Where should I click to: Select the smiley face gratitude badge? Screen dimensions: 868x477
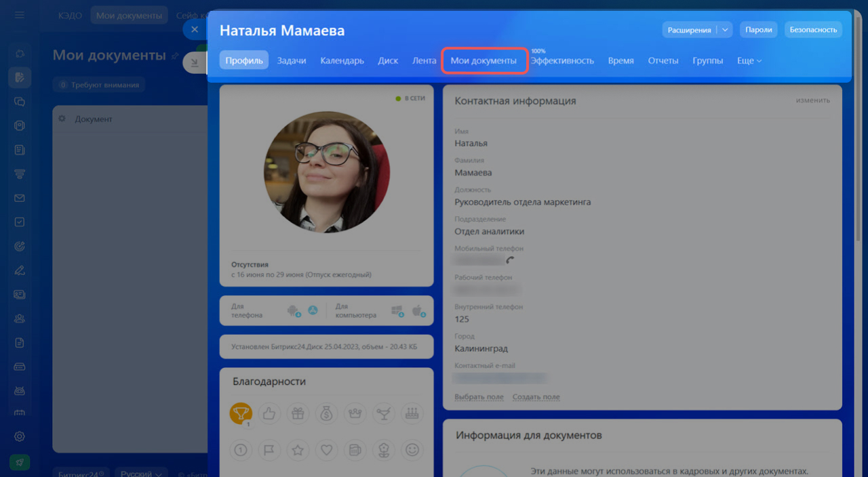click(x=412, y=449)
